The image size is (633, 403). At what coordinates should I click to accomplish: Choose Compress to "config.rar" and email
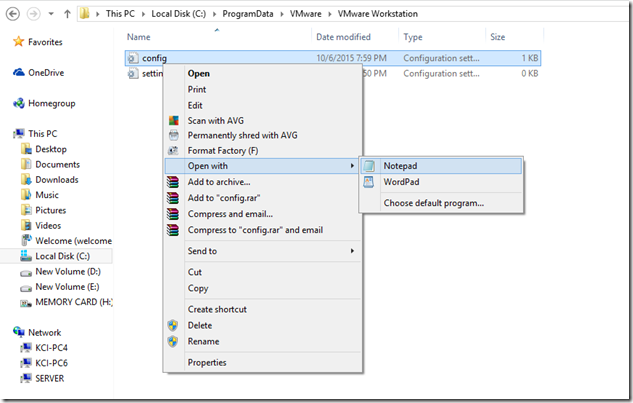tap(255, 230)
